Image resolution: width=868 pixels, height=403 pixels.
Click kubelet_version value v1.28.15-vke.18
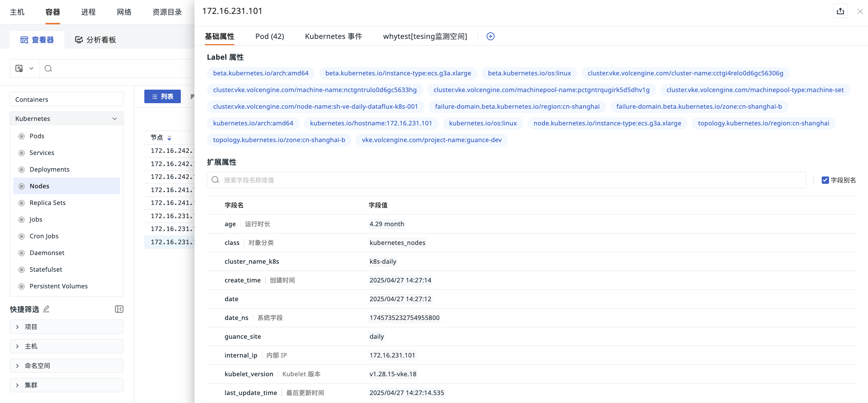click(393, 374)
